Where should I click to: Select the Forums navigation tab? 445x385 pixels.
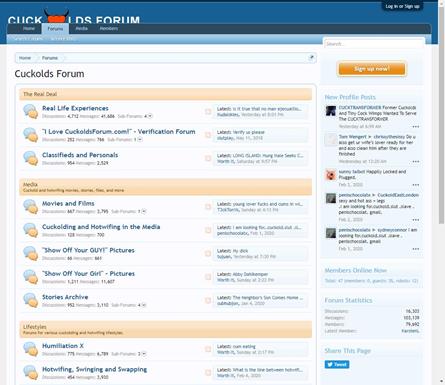tap(55, 29)
